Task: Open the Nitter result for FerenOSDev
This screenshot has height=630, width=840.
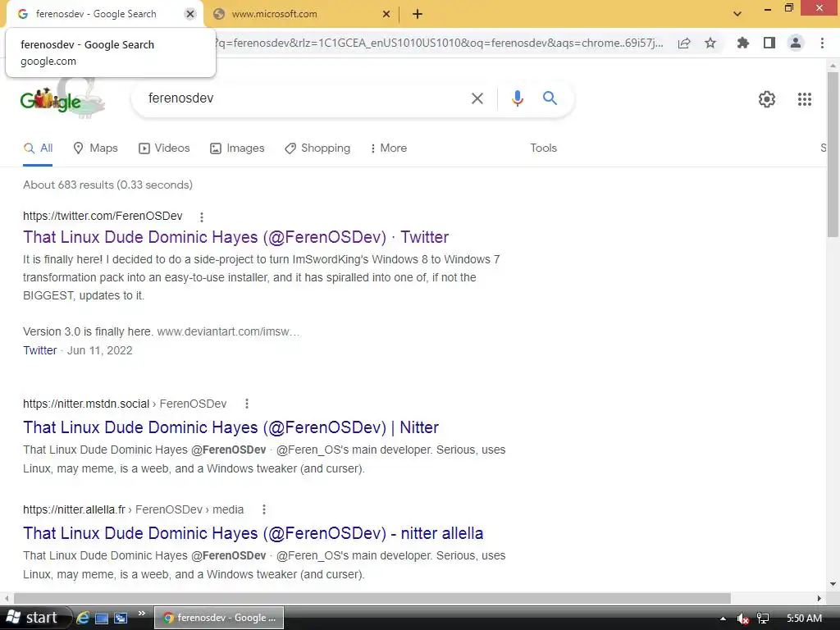Action: (x=231, y=427)
